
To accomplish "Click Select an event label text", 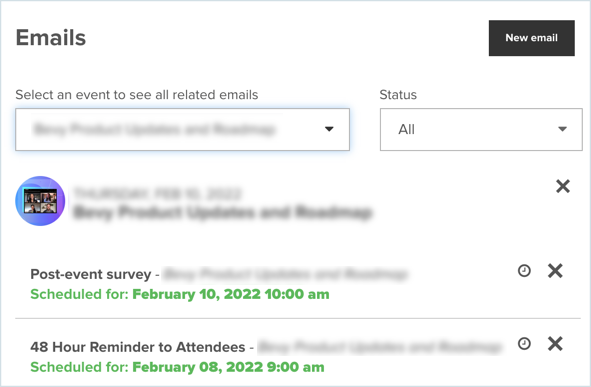I will point(137,95).
